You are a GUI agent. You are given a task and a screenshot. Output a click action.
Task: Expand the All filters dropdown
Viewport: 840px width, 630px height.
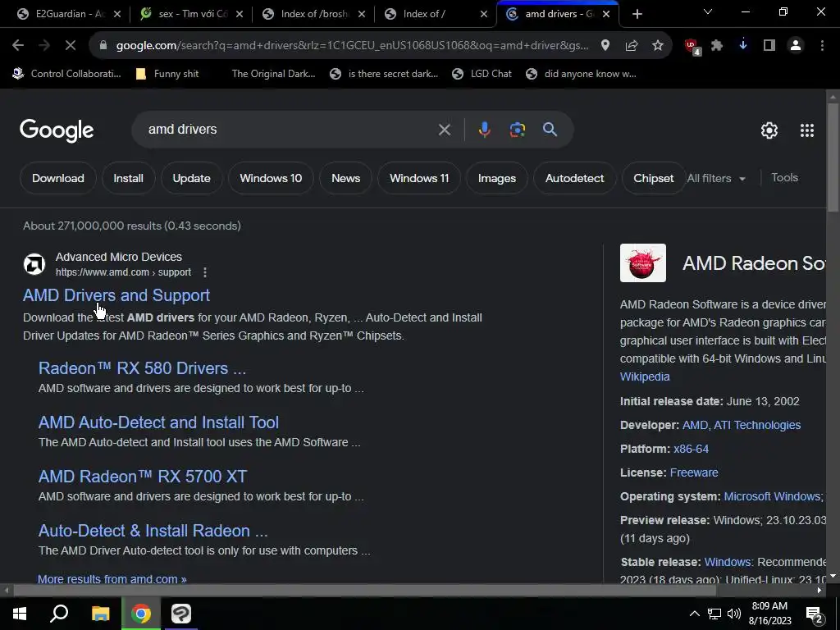[x=716, y=178]
